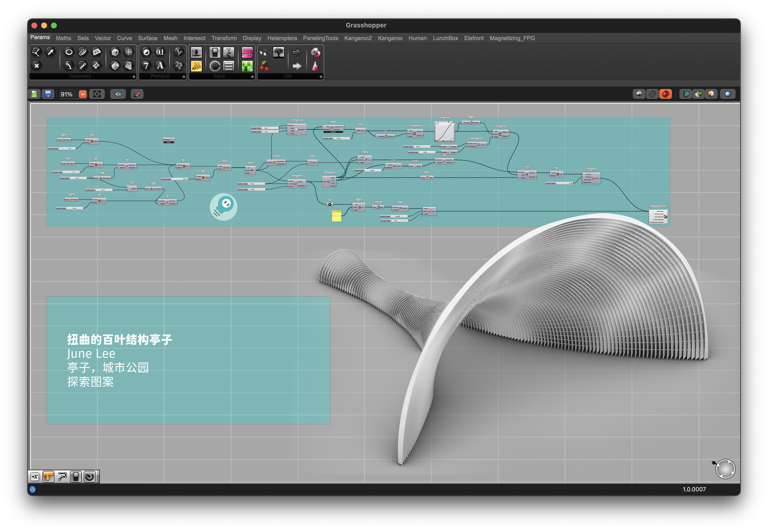
Task: Toggle the eye preview display button
Action: tap(118, 94)
